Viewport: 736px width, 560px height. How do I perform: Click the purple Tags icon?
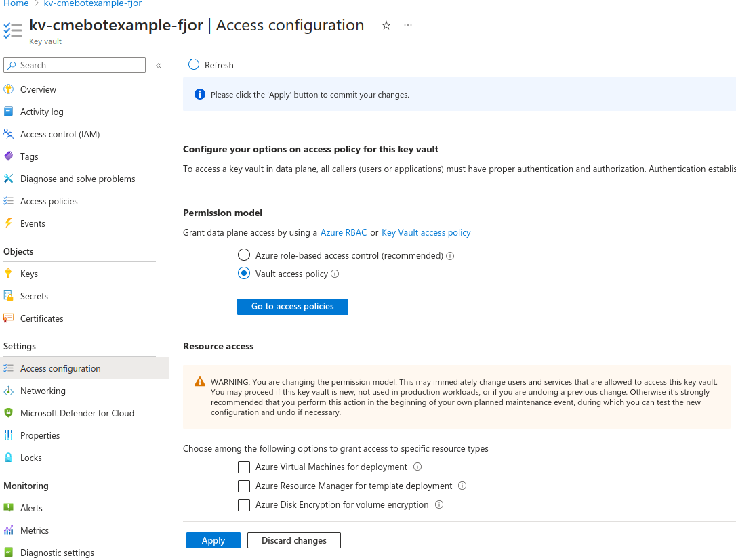8,156
